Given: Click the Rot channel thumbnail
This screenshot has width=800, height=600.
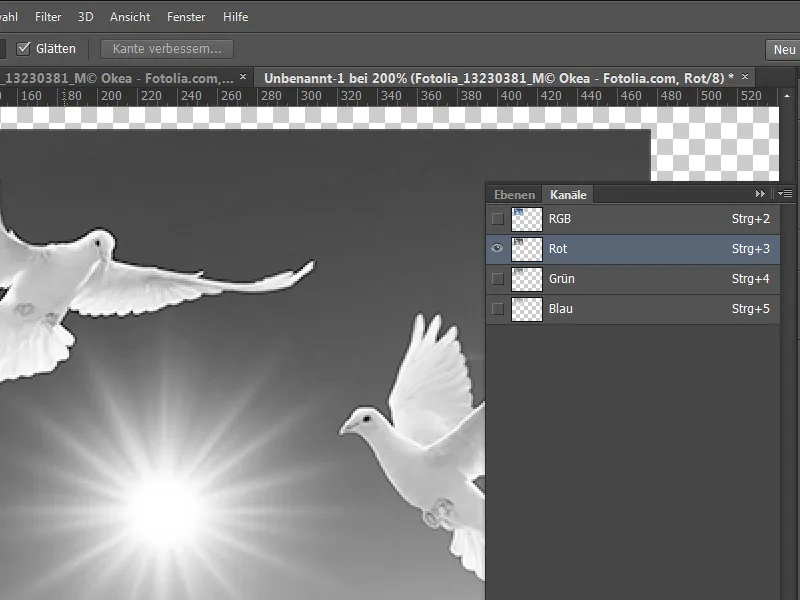Looking at the screenshot, I should (527, 249).
